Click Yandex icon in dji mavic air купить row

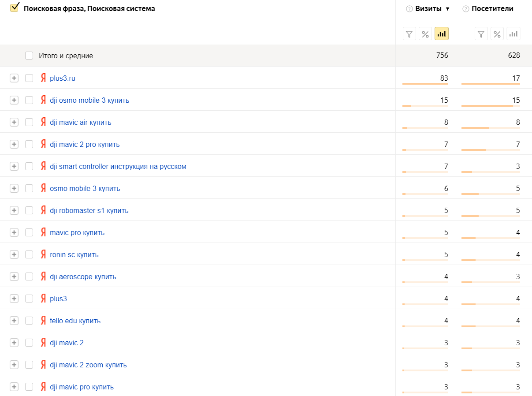click(43, 122)
